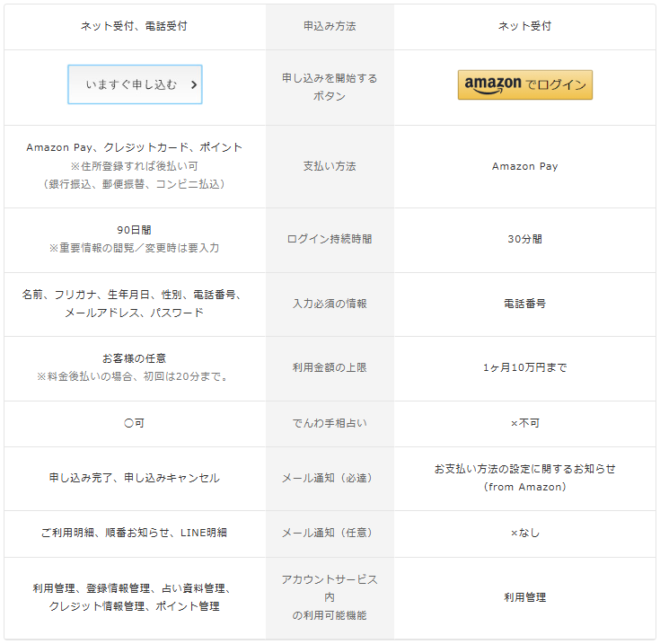Select the 申込み方法 header cell
The image size is (660, 644).
click(330, 26)
